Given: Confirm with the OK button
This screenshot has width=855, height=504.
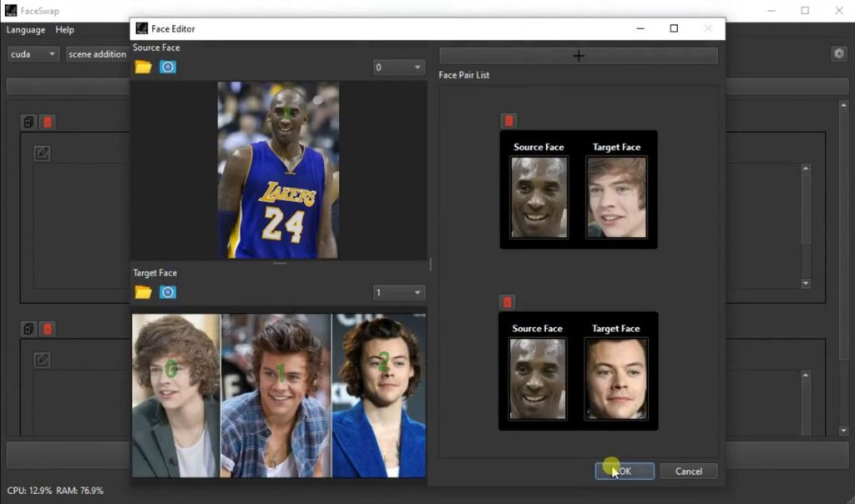Looking at the screenshot, I should point(624,471).
